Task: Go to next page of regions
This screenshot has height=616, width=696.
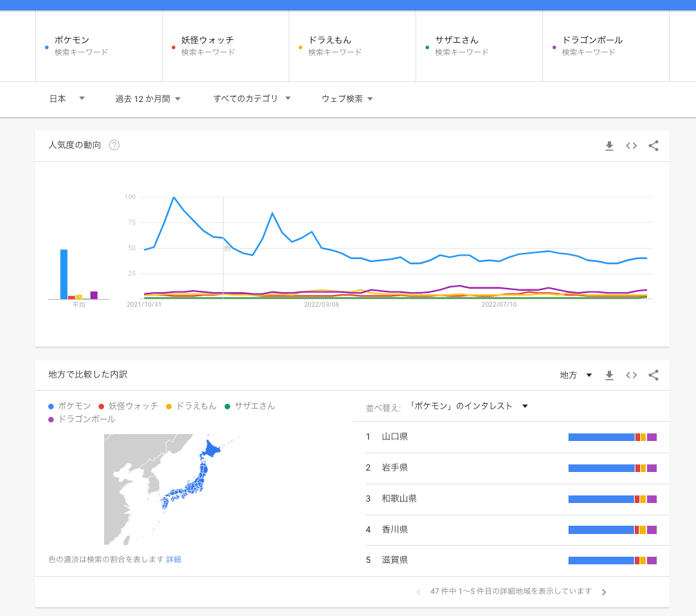Action: pos(604,592)
